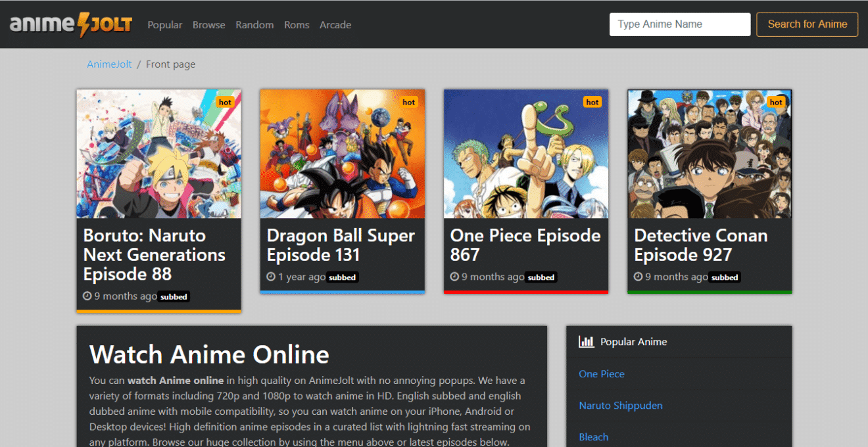Click 9 months ago on One Piece card
This screenshot has width=868, height=447.
pos(493,277)
